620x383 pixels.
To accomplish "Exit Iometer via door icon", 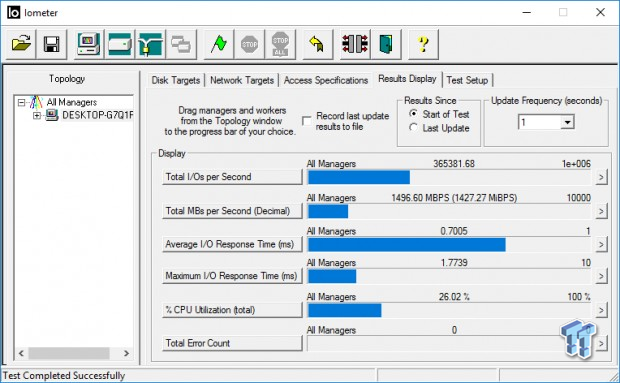I will click(386, 44).
